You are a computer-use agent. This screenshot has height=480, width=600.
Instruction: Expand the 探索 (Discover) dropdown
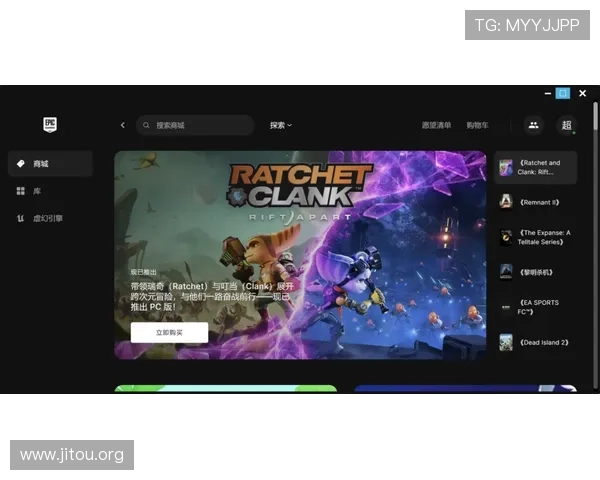point(280,125)
